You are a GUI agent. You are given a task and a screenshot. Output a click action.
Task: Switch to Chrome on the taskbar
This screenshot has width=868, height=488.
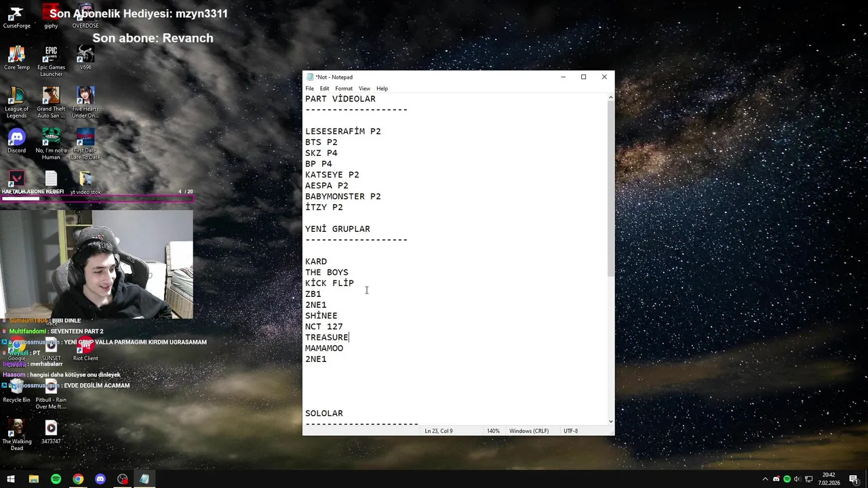tap(78, 479)
